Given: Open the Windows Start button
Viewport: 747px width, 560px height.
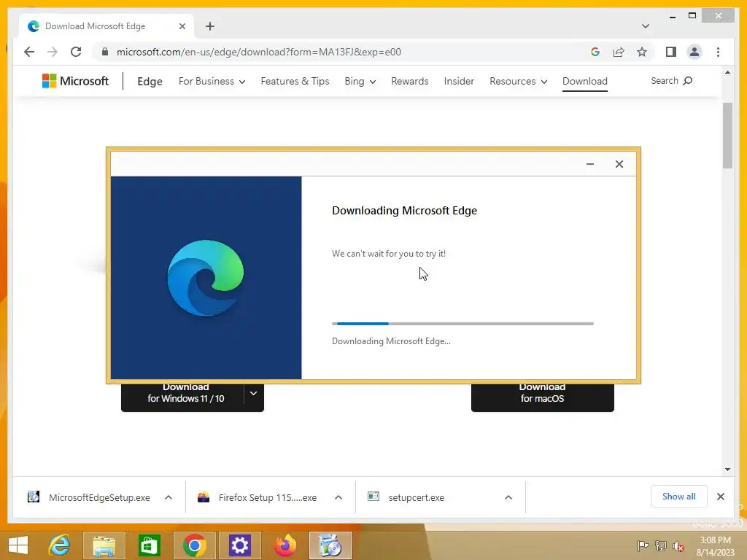Looking at the screenshot, I should click(x=18, y=545).
